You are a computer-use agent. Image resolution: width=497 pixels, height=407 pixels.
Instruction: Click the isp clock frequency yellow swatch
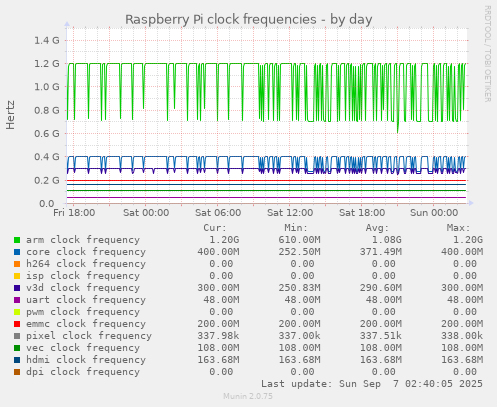coord(17,276)
